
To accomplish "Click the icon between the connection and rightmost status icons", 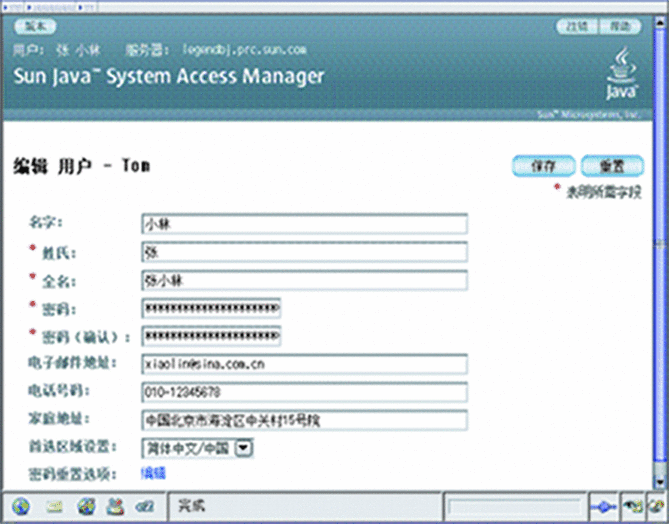I will pyautogui.click(x=632, y=507).
